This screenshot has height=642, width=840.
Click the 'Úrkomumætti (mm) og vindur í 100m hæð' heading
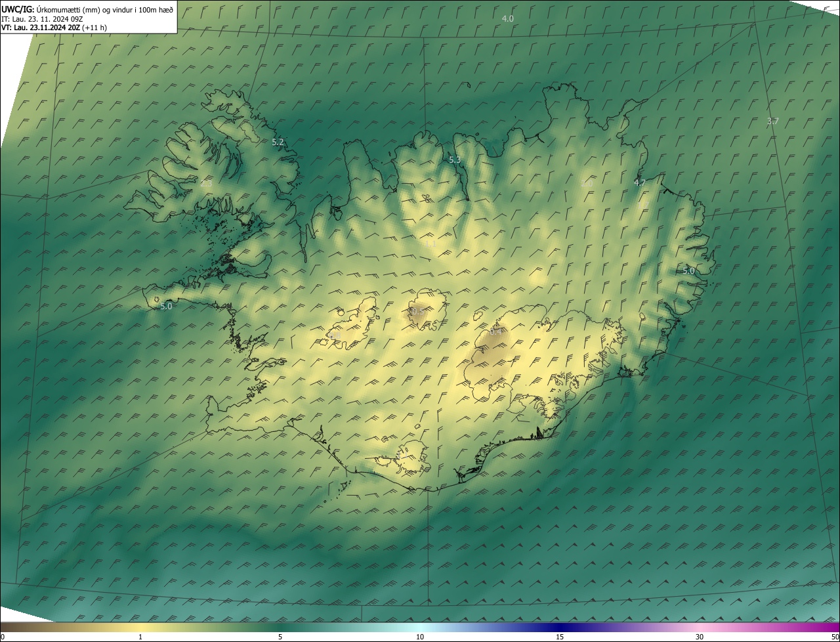pyautogui.click(x=105, y=9)
